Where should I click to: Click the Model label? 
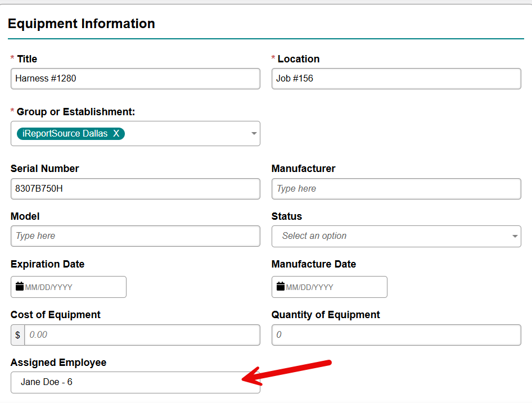click(25, 216)
